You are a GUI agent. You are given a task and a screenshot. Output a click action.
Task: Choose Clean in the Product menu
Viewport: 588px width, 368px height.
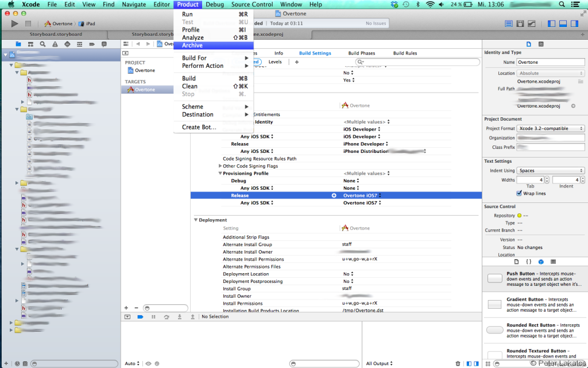pos(214,86)
